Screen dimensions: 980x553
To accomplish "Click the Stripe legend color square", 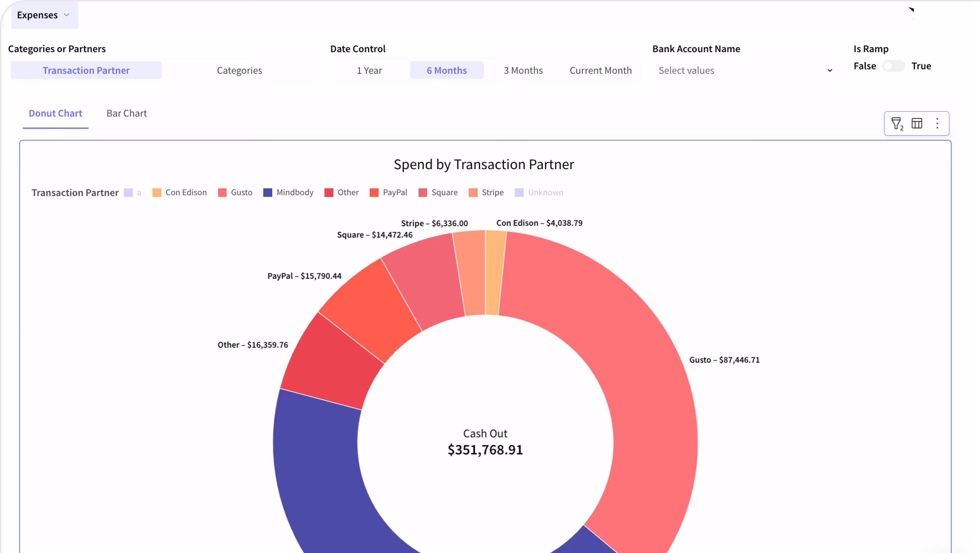I will [473, 193].
